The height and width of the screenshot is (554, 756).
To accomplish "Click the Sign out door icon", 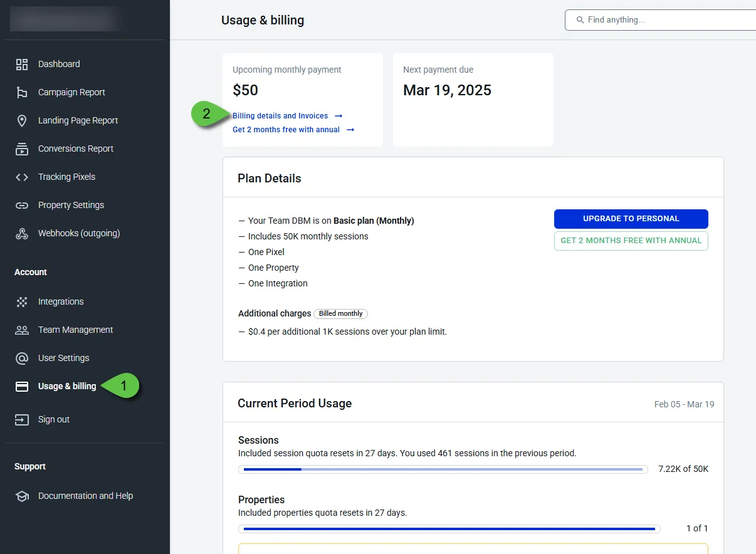I will (22, 419).
